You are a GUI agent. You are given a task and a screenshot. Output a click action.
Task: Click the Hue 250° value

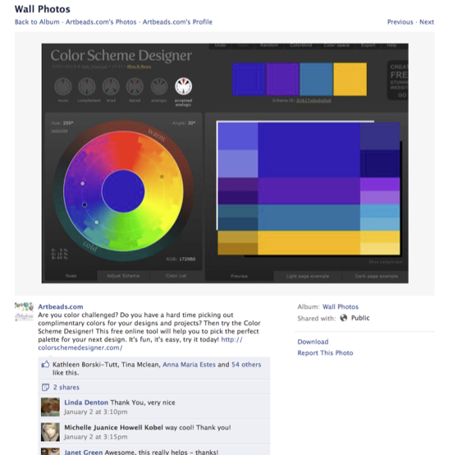coord(68,123)
